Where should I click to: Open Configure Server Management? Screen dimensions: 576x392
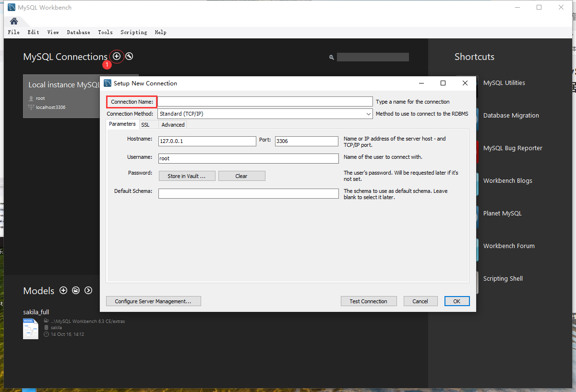coord(154,301)
